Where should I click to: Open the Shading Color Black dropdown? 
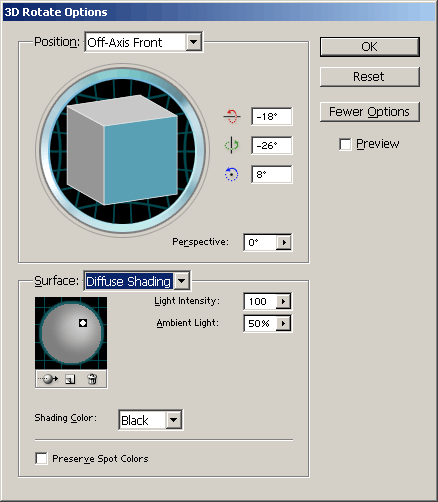[174, 420]
